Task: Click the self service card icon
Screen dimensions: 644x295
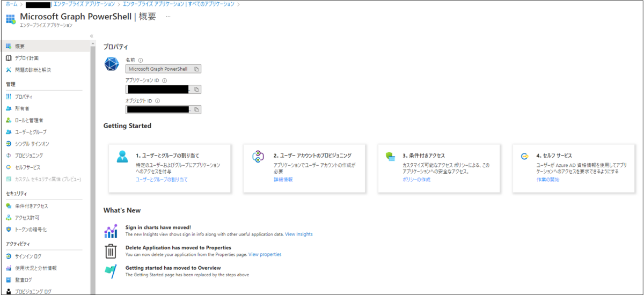Action: (x=525, y=156)
